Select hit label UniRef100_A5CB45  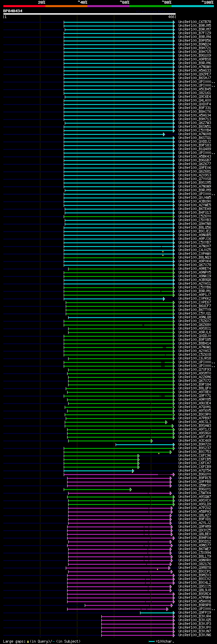[195, 89]
